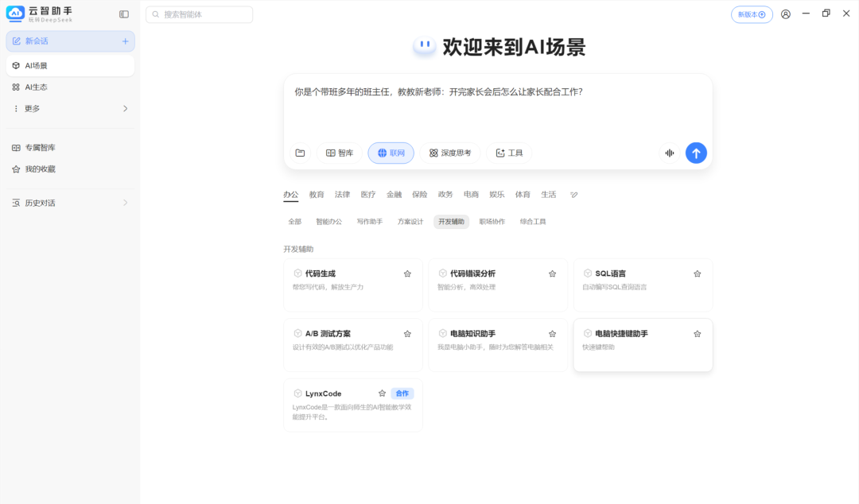Open AI生态 in the sidebar

point(70,87)
